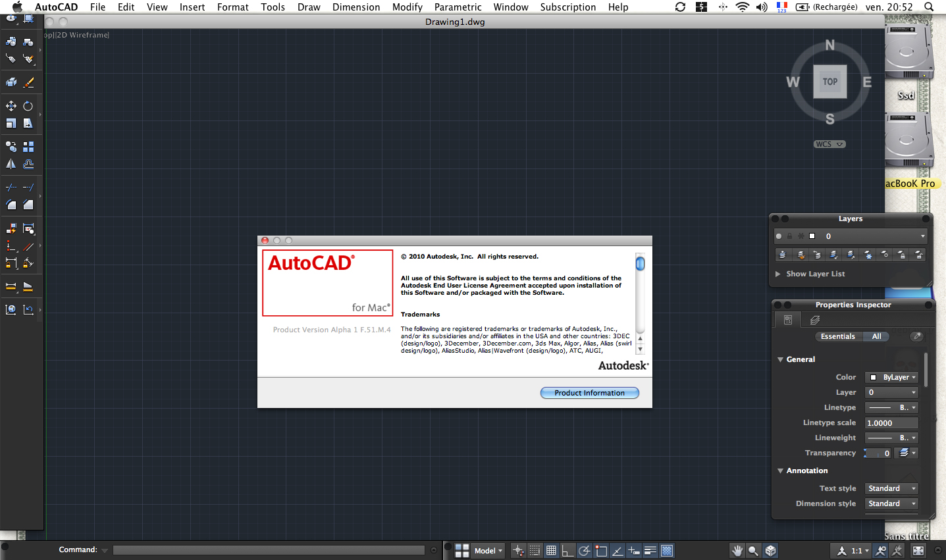
Task: Select the Mirror tool
Action: 11,164
